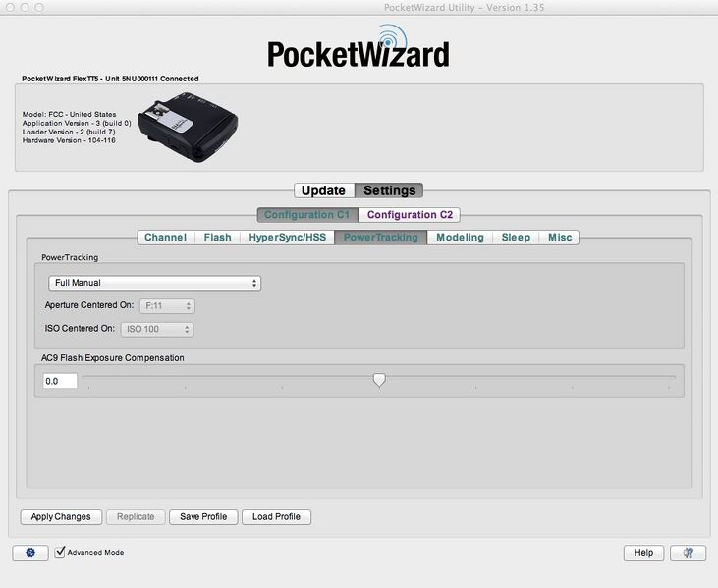This screenshot has height=588, width=718.
Task: Open the Modeling tab
Action: point(461,237)
